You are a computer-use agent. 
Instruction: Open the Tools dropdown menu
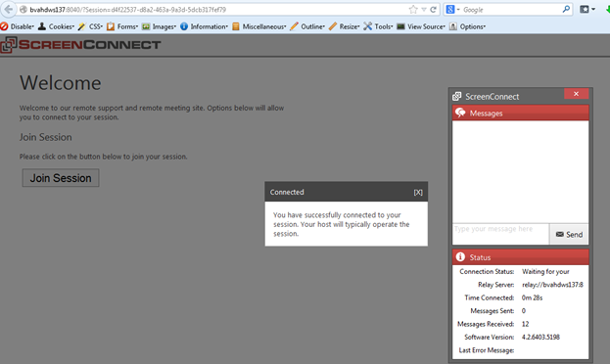coord(383,26)
